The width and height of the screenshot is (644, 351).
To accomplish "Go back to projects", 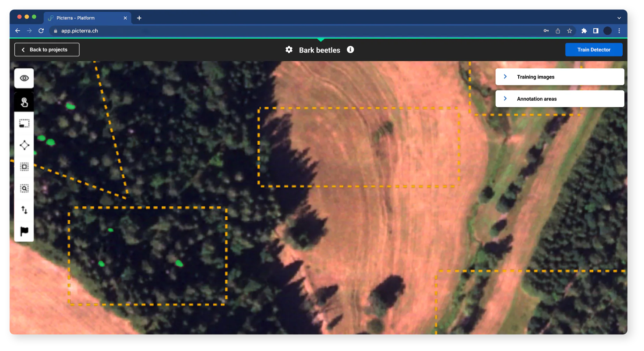I will pos(47,49).
